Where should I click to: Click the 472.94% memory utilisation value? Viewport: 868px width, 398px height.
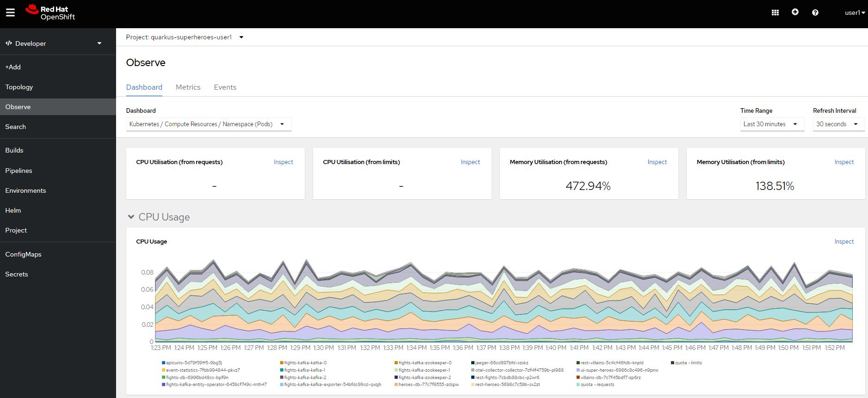click(x=588, y=186)
